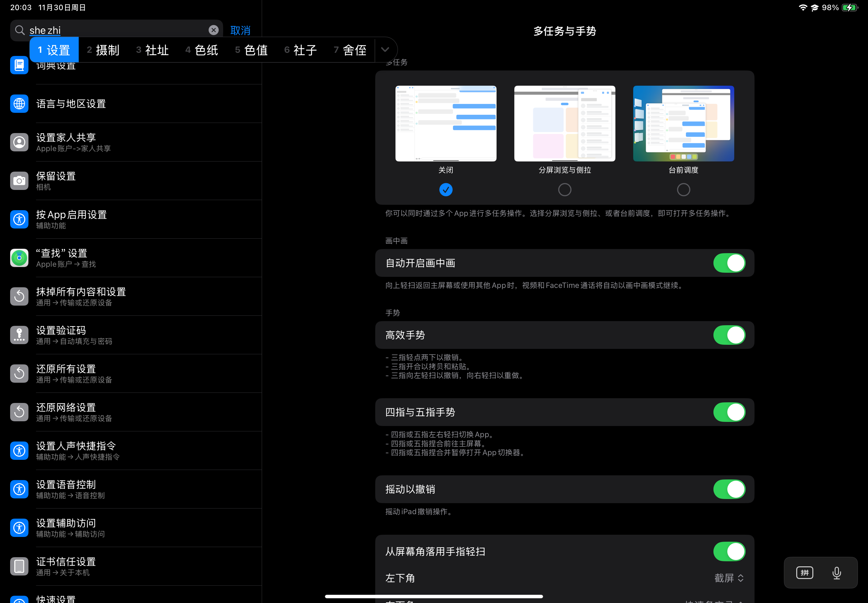Select the 分屏浏览与侧拉 preview thumbnail

(565, 124)
